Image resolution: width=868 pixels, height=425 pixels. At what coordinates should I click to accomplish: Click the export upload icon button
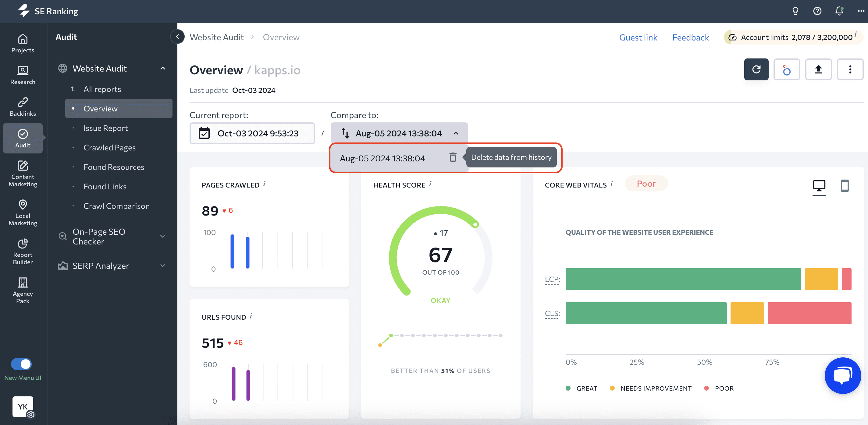pyautogui.click(x=818, y=70)
